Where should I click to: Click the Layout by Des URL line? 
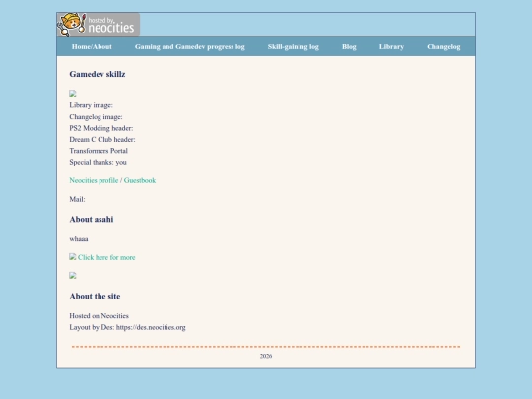coord(127,327)
